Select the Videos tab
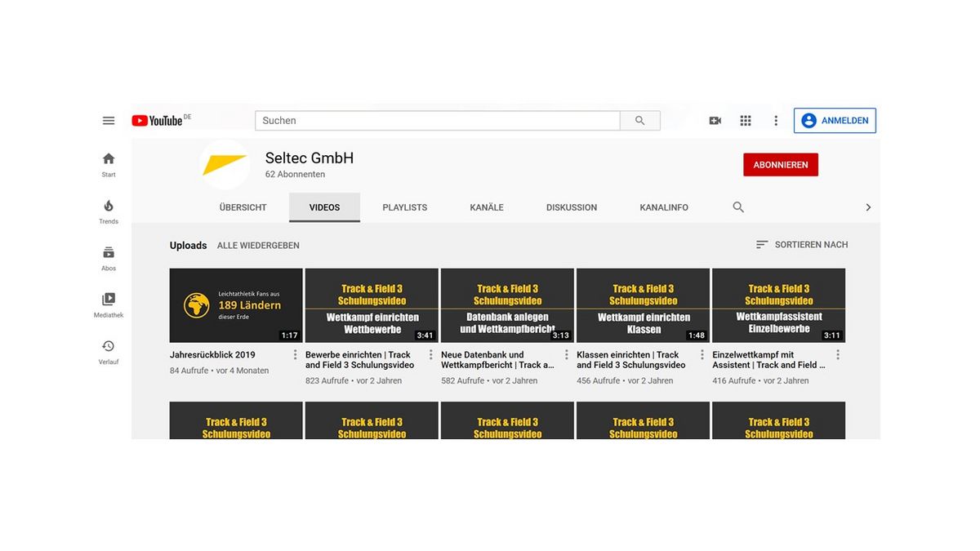This screenshot has width=980, height=551. point(324,207)
